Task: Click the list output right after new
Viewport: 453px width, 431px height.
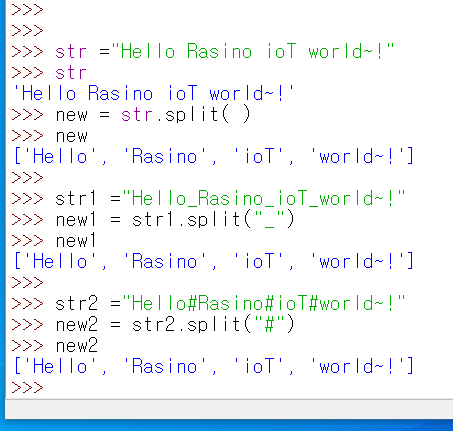Action: point(213,156)
